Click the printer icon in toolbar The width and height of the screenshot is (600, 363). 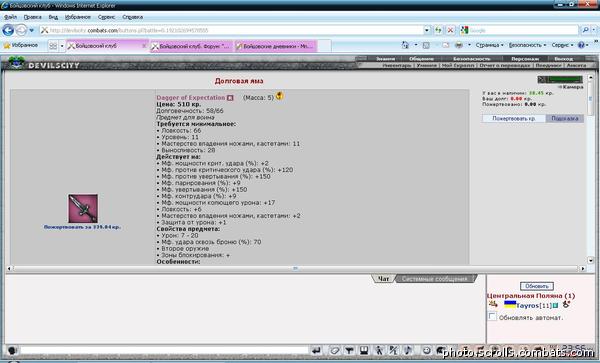coord(458,45)
